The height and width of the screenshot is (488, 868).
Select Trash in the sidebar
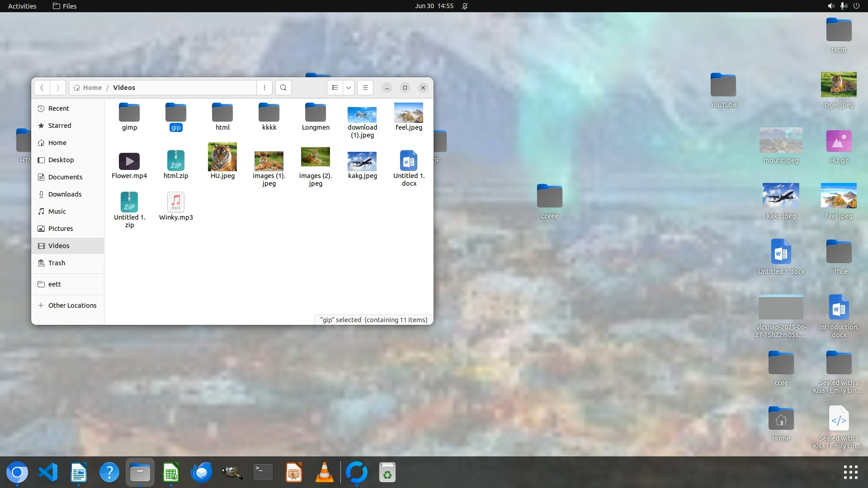pyautogui.click(x=57, y=263)
